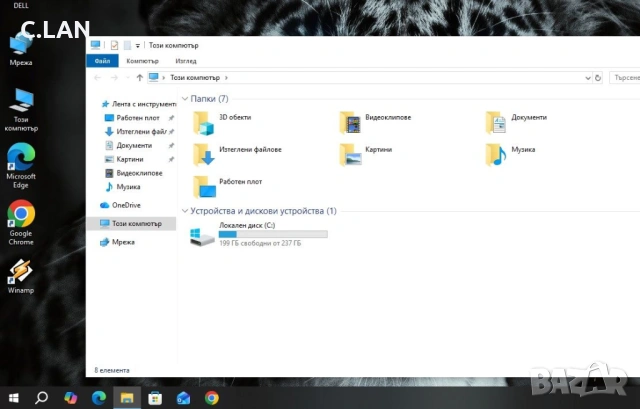Select the Локален диск (C:) drive

click(x=259, y=234)
